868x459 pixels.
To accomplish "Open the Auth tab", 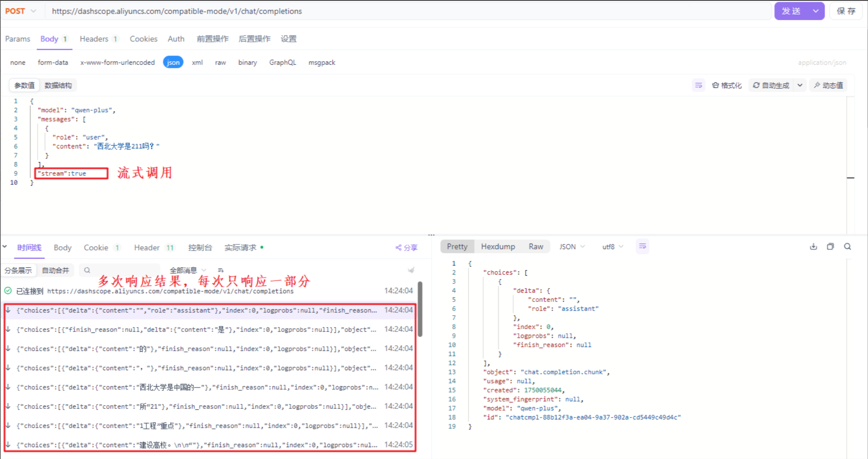I will coord(176,39).
